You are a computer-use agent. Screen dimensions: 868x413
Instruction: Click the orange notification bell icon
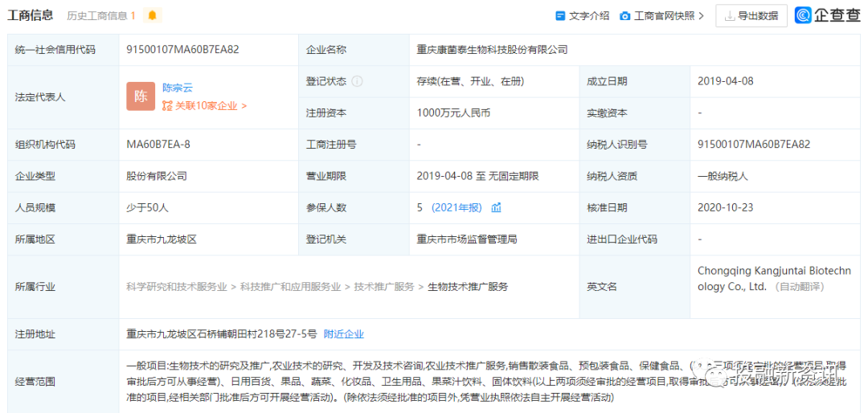pos(152,15)
